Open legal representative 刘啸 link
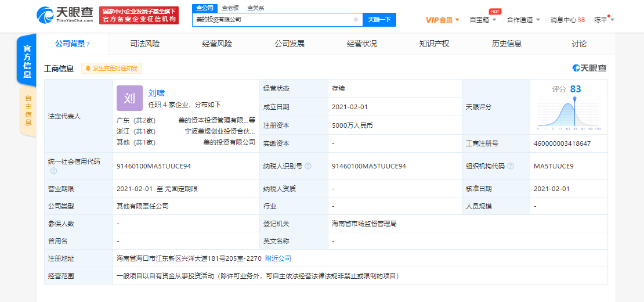The height and width of the screenshot is (302, 644). (157, 94)
